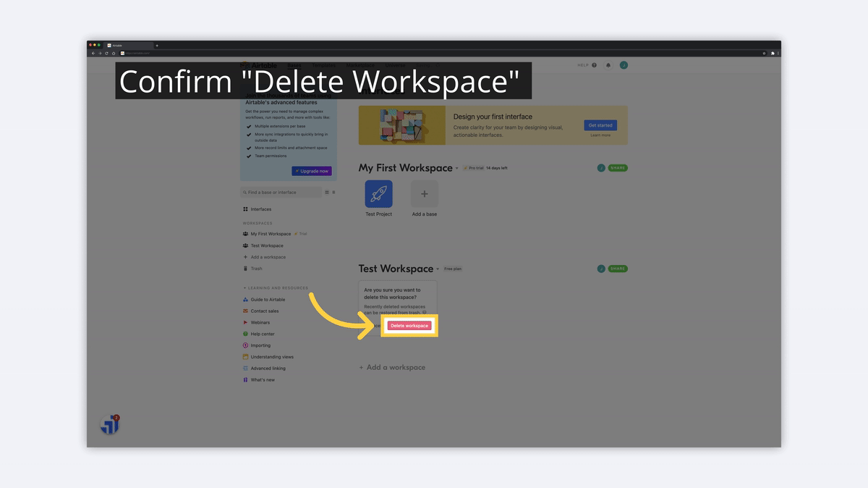Open Help center resource
This screenshot has width=868, height=488.
click(x=259, y=334)
